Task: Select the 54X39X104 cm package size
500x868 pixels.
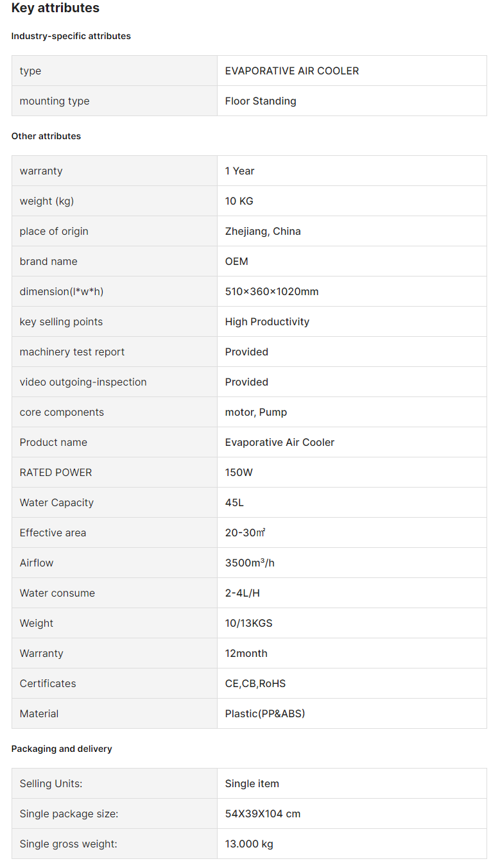Action: (x=263, y=814)
